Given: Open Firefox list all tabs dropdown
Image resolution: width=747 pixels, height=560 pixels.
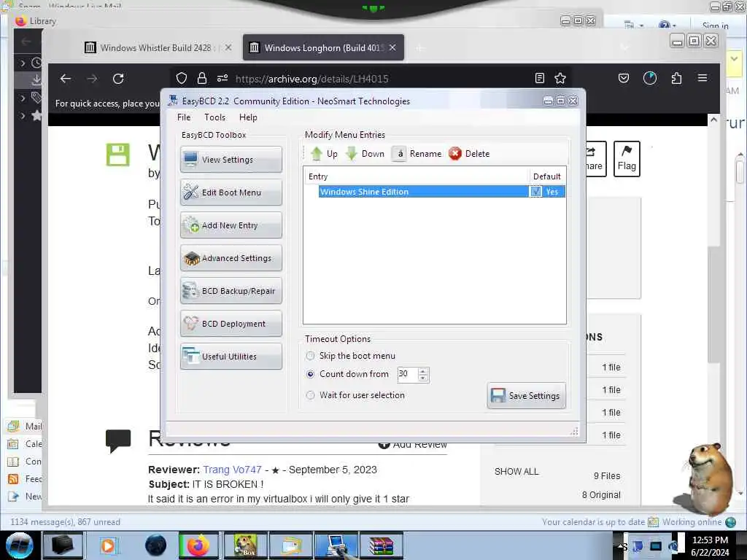Looking at the screenshot, I should pyautogui.click(x=624, y=47).
